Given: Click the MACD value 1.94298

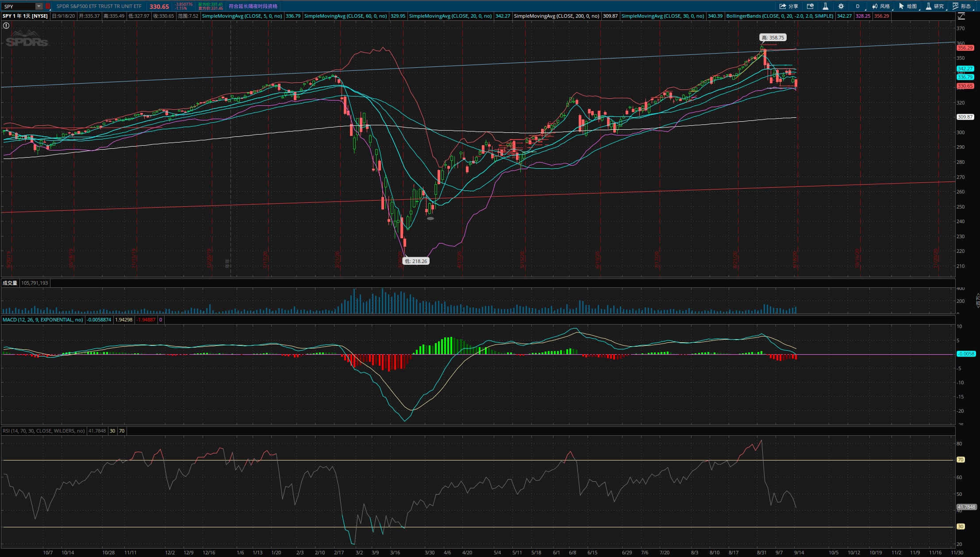Looking at the screenshot, I should (123, 320).
